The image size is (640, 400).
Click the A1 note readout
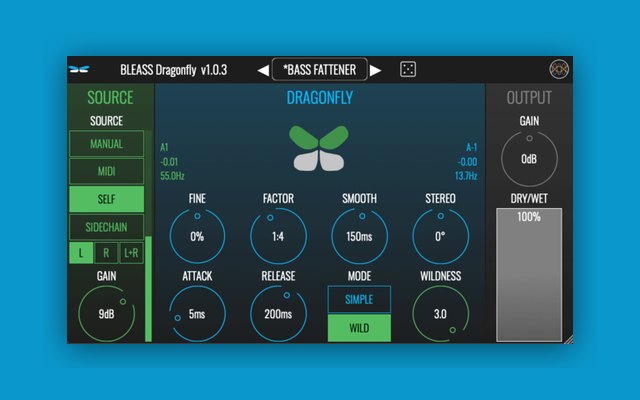pyautogui.click(x=164, y=147)
